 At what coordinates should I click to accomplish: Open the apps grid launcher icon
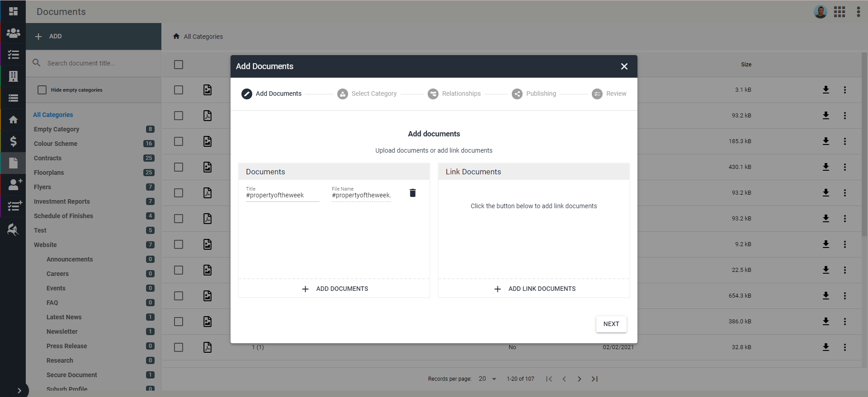(x=840, y=12)
